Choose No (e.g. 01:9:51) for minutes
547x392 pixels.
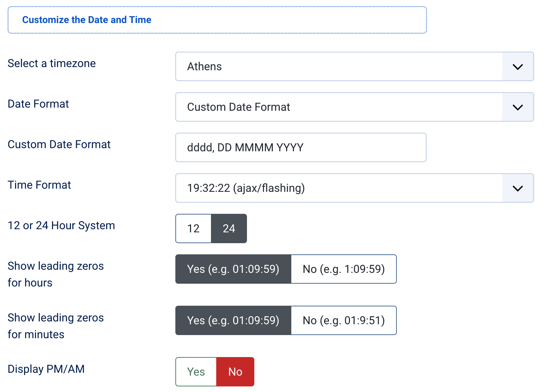343,320
